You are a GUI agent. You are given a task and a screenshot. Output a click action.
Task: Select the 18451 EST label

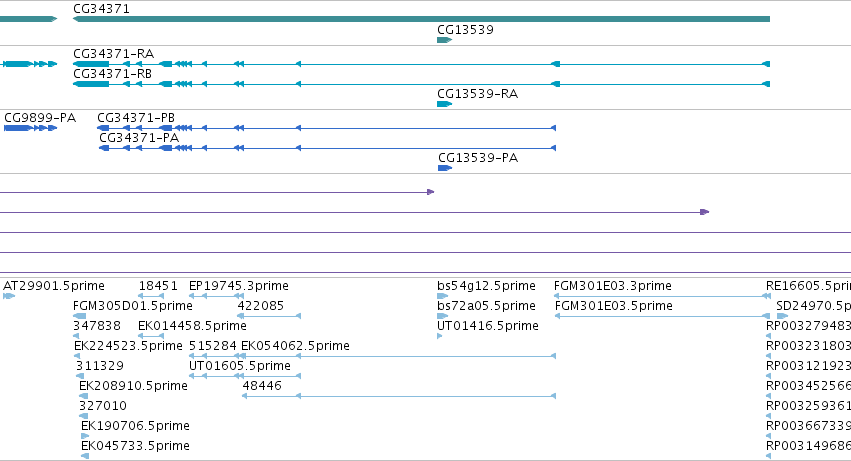pyautogui.click(x=158, y=286)
